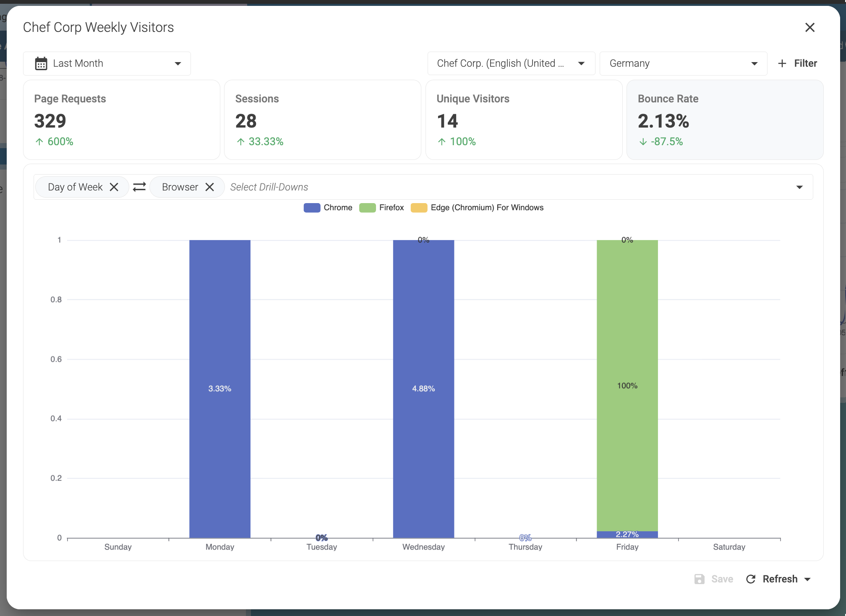Expand the Chef Corp. (English) site dropdown
The height and width of the screenshot is (616, 846).
511,63
